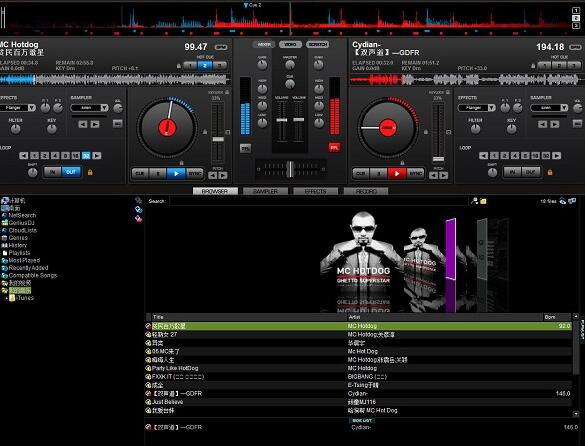Click the left channel volume fader
This screenshot has width=585, height=446.
pyautogui.click(x=282, y=120)
